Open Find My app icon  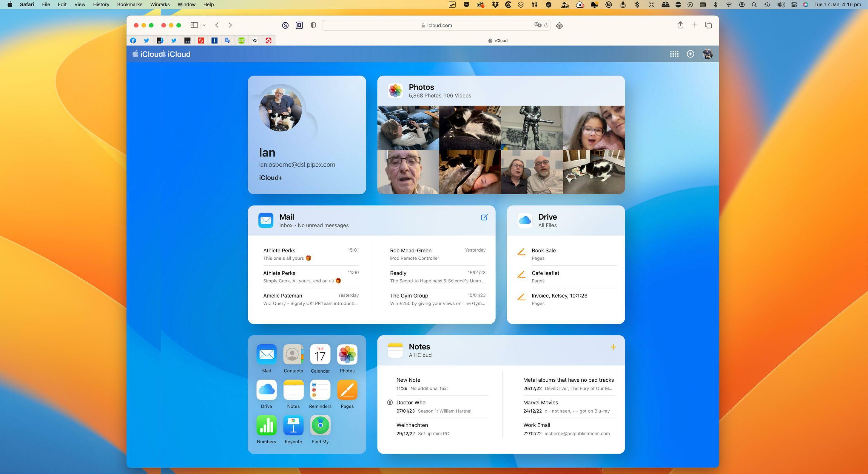click(320, 425)
